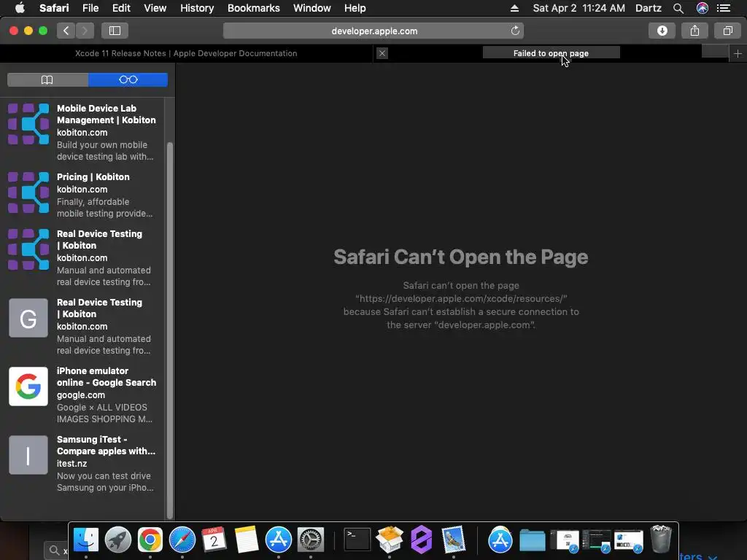
Task: Open the Safari menu
Action: (54, 8)
